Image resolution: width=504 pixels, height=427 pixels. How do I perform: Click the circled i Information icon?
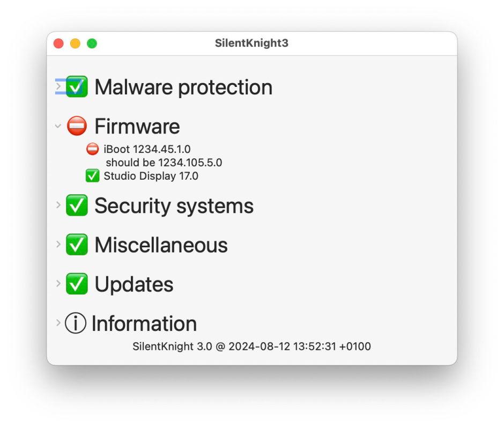pos(76,323)
